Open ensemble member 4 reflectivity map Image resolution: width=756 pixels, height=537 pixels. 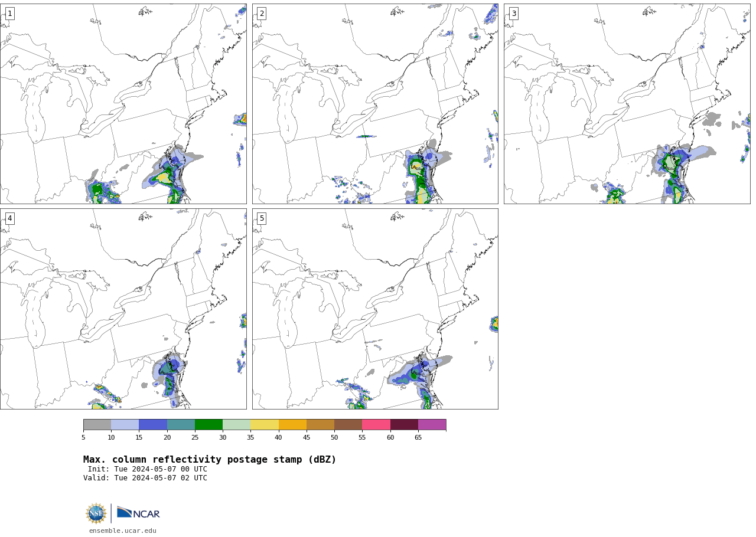pyautogui.click(x=123, y=309)
